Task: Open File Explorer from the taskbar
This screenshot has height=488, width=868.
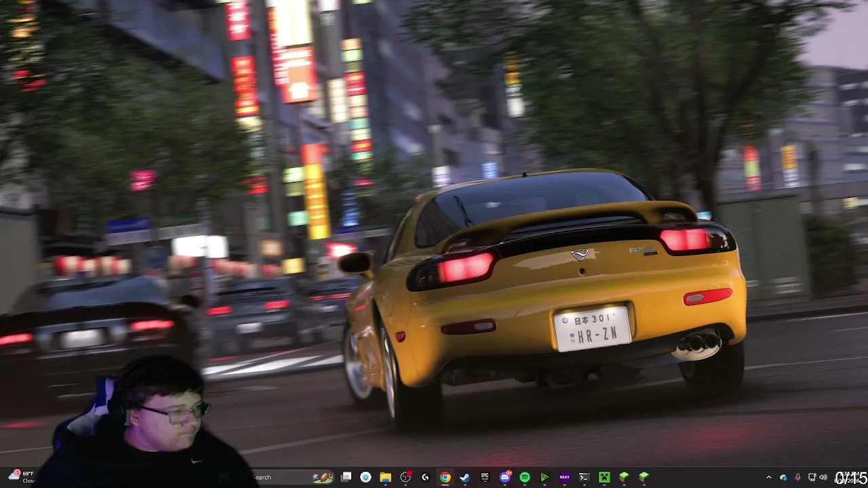Action: click(x=385, y=477)
